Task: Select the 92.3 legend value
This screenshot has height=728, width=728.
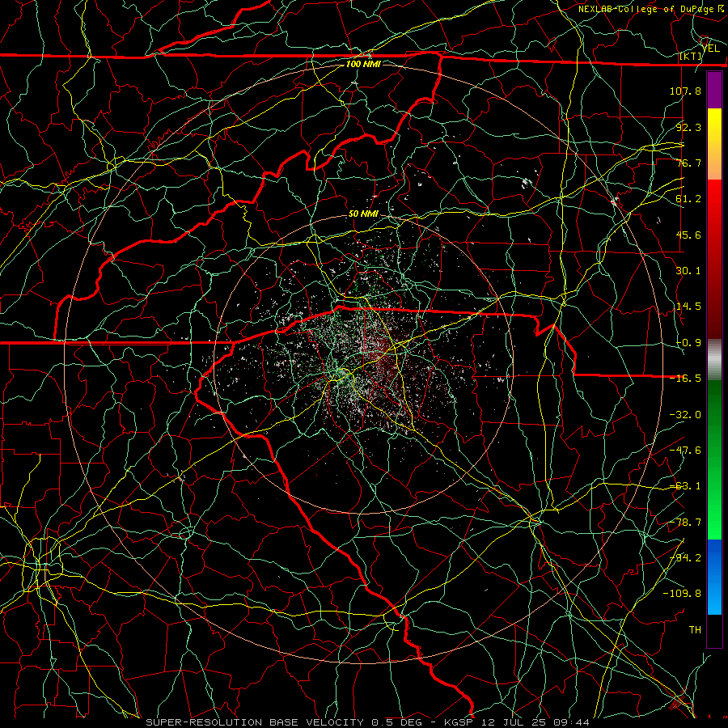Action: click(688, 127)
